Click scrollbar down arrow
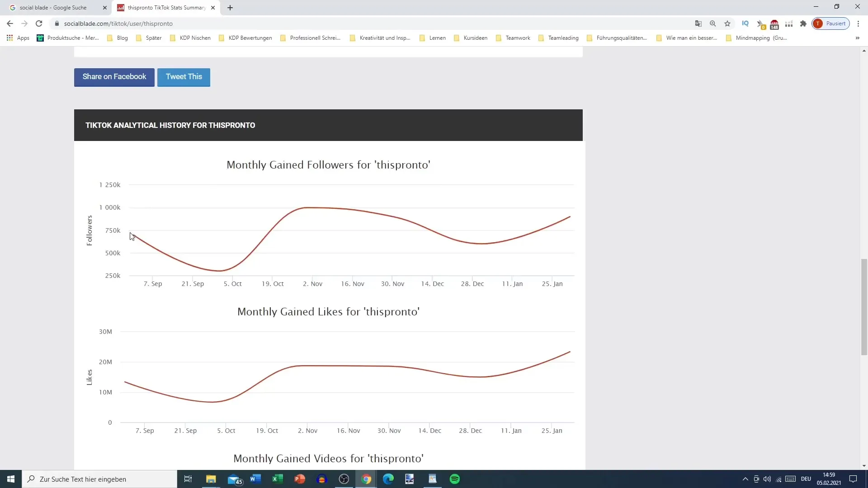 [864, 466]
